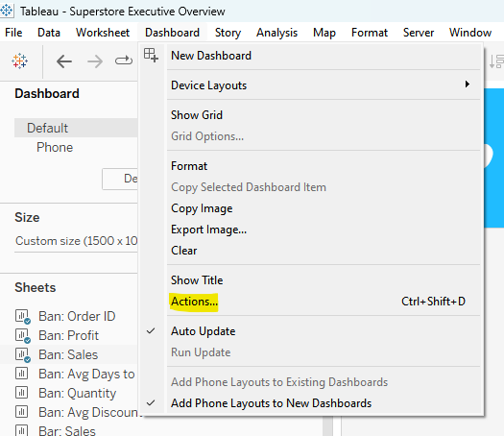The height and width of the screenshot is (436, 504).
Task: Click the New Dashboard grid-plus icon
Action: click(x=151, y=56)
